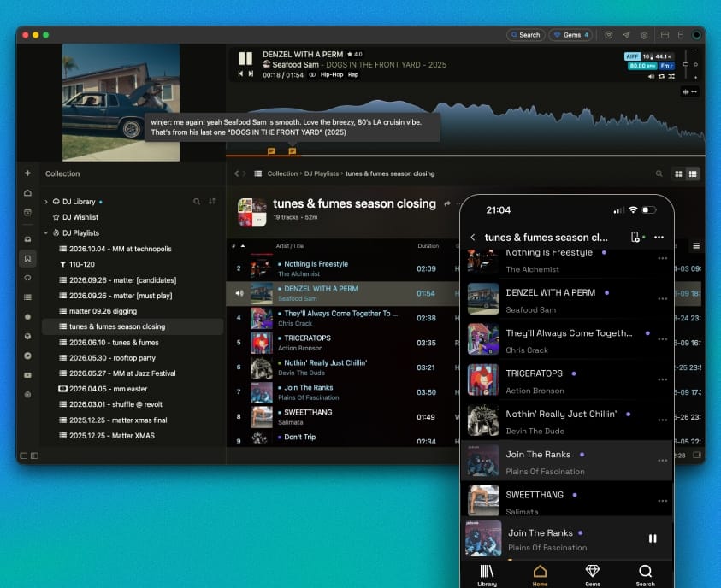The image size is (721, 588).
Task: Toggle repeat mode in the player
Action: coord(661,76)
